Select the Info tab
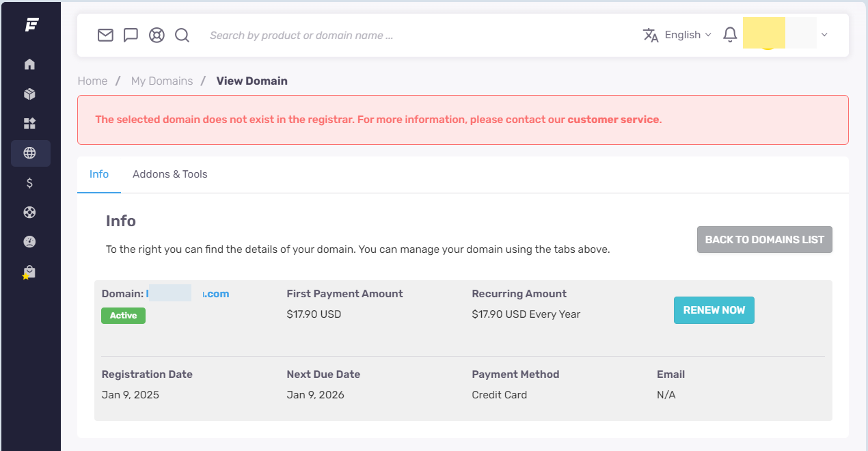The image size is (868, 451). (99, 174)
